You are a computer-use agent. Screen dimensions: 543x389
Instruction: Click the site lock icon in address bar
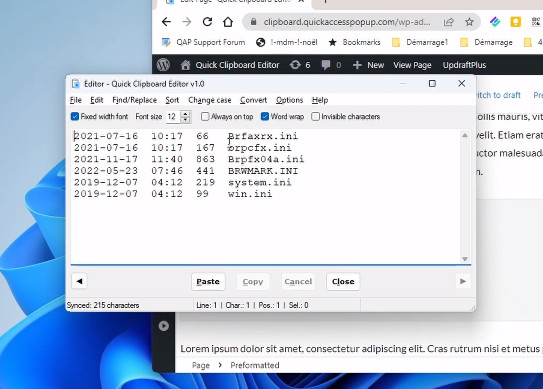[x=253, y=22]
